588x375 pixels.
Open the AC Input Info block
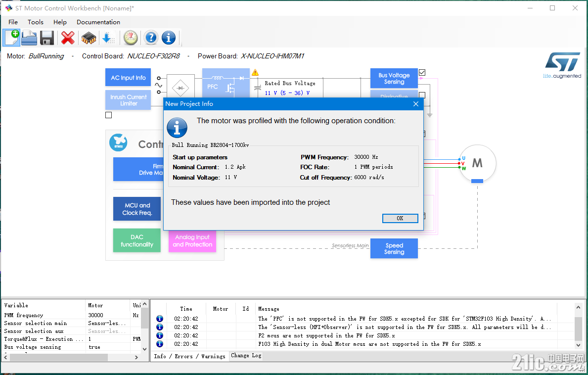tap(128, 78)
